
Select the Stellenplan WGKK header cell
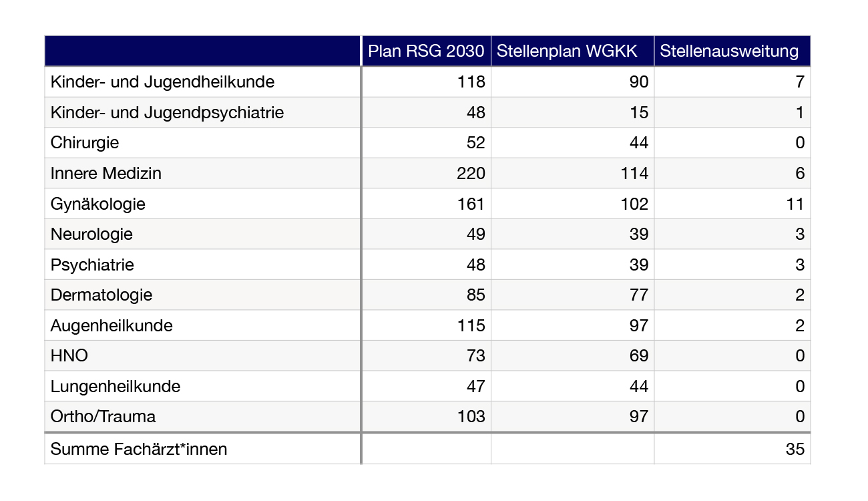pyautogui.click(x=572, y=51)
